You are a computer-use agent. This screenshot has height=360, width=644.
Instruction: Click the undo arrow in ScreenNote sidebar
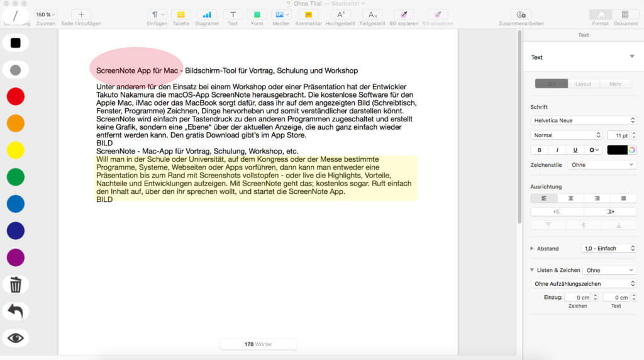[x=16, y=311]
